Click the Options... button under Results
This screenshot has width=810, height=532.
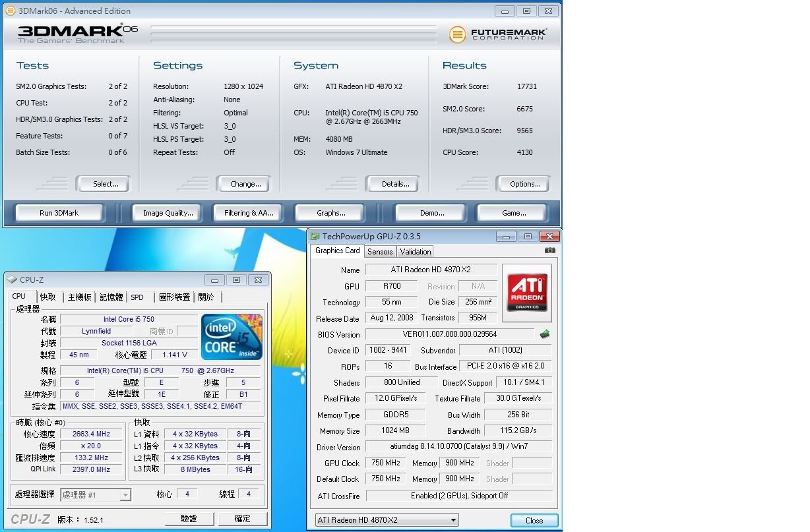point(525,184)
